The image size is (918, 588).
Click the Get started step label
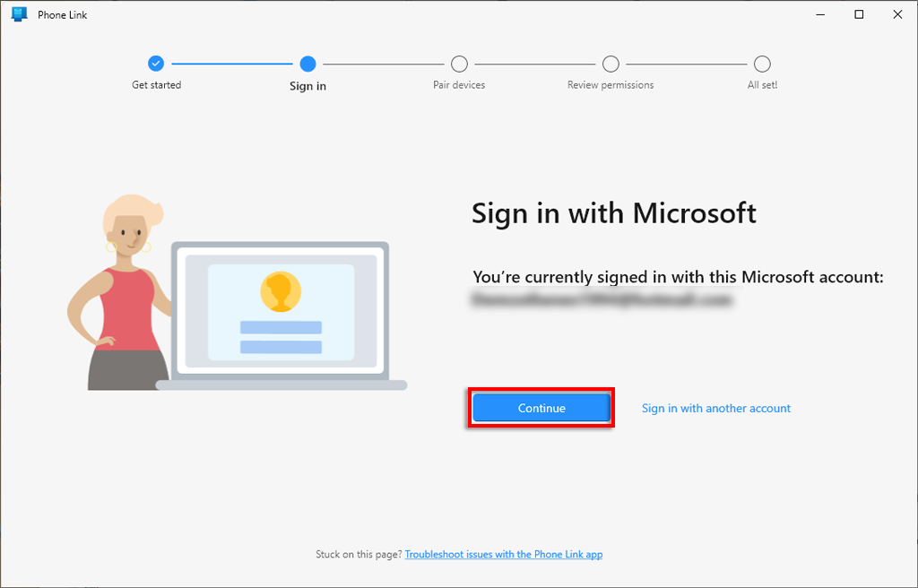tap(156, 85)
